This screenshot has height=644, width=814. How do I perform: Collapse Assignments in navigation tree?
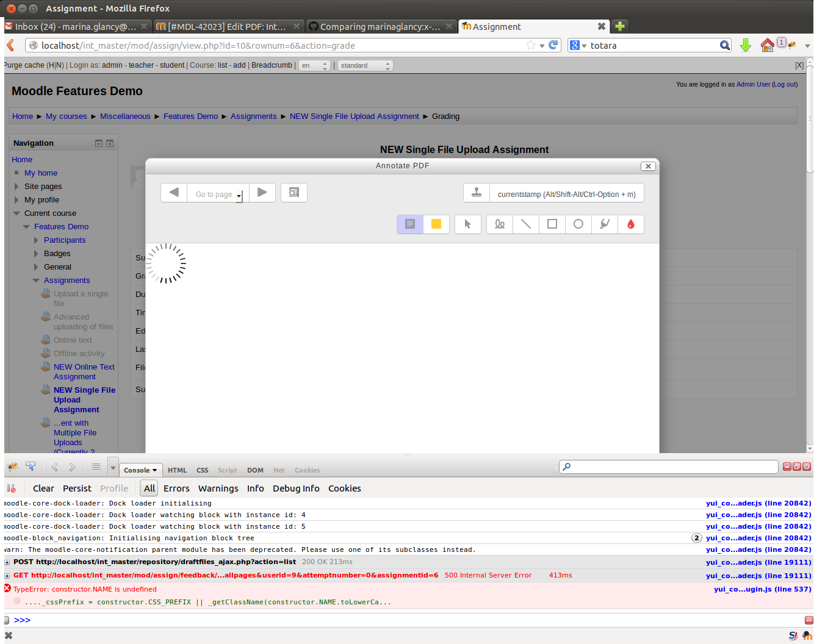pyautogui.click(x=36, y=281)
